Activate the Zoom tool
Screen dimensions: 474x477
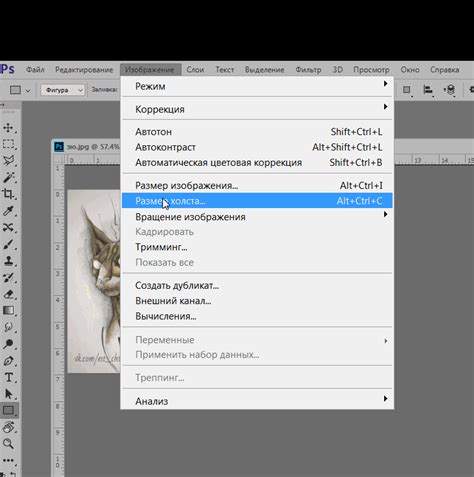9,444
